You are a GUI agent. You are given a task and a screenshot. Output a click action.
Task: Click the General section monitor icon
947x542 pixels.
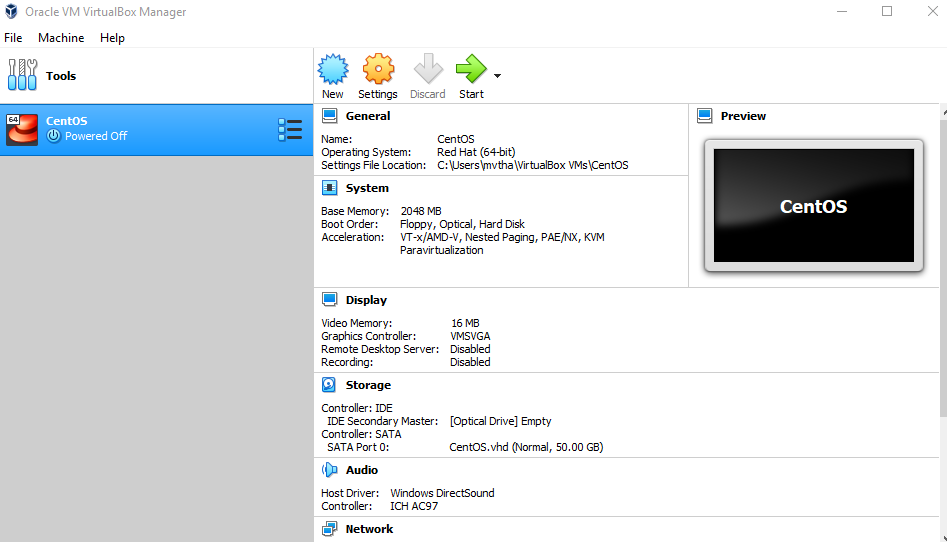coord(330,115)
